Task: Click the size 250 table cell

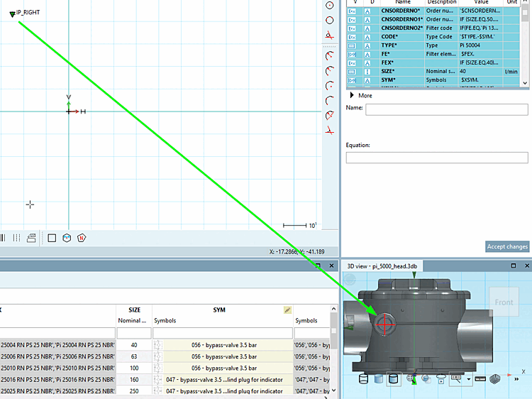Action: coord(134,391)
